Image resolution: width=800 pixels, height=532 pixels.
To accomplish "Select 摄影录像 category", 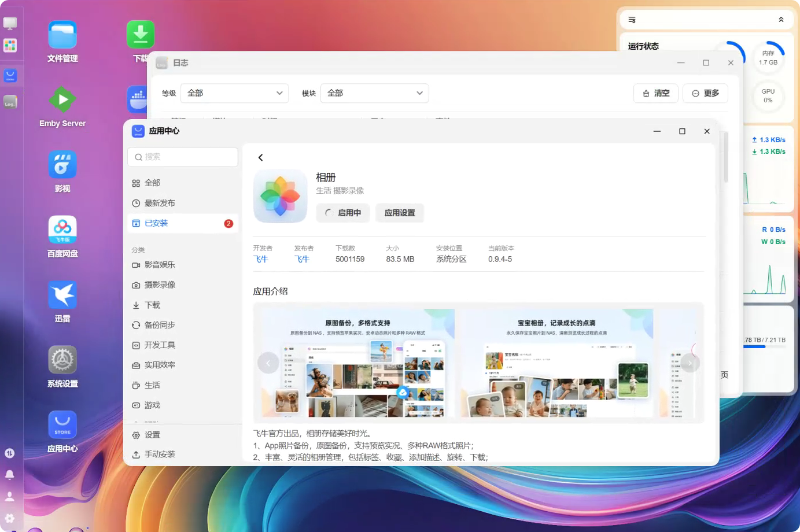I will [183, 285].
